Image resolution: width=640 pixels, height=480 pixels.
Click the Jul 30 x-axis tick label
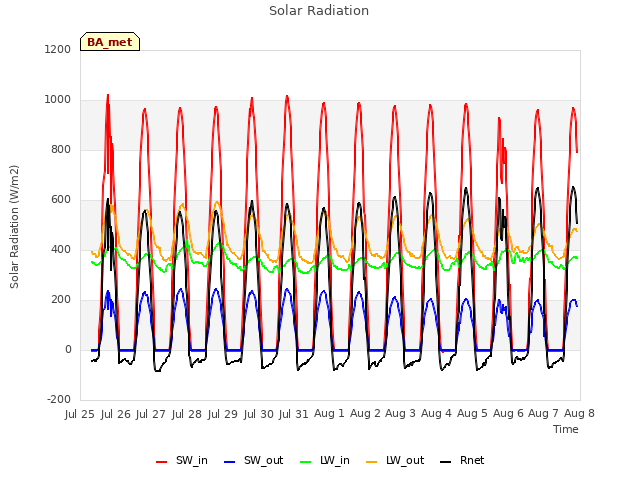[258, 414]
